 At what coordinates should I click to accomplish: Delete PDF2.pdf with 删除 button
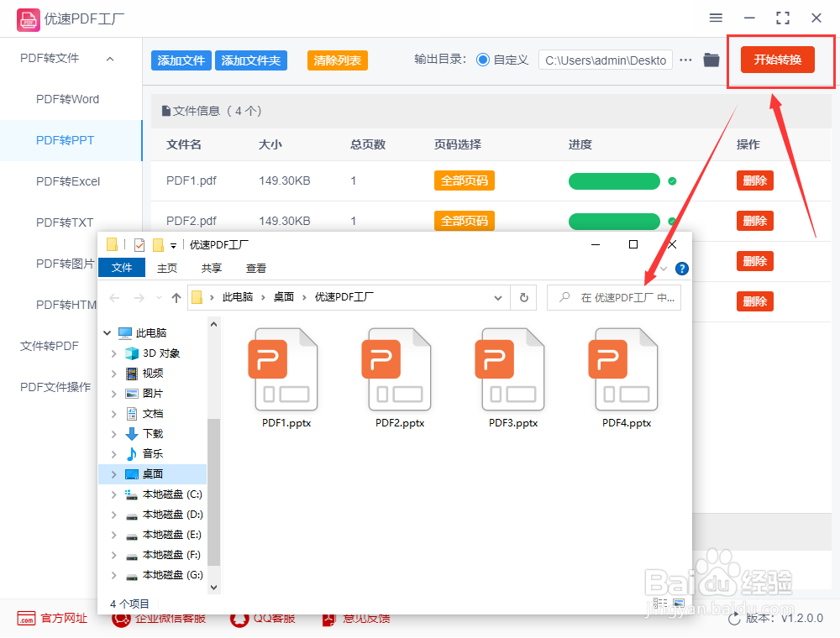click(755, 221)
